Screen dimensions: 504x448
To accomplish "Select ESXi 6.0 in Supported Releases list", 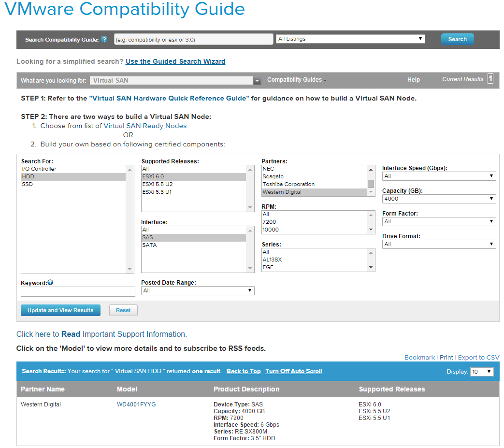I will tap(194, 176).
